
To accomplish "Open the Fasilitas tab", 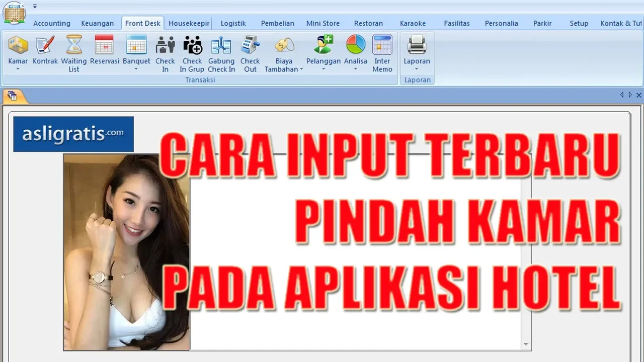I will pyautogui.click(x=457, y=23).
